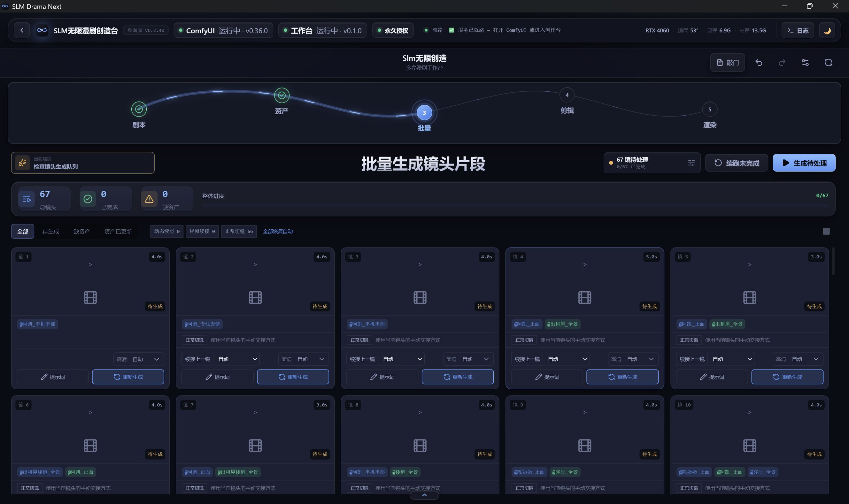The image size is (849, 504).
Task: Open the sliders settings icon in header
Action: pyautogui.click(x=805, y=63)
